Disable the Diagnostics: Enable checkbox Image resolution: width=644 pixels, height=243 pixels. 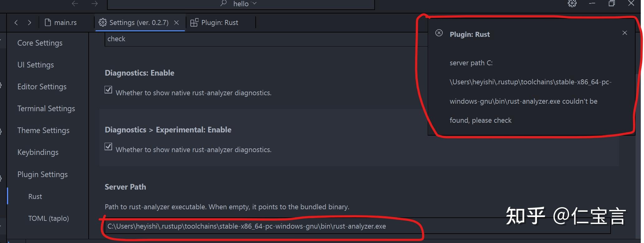point(108,90)
